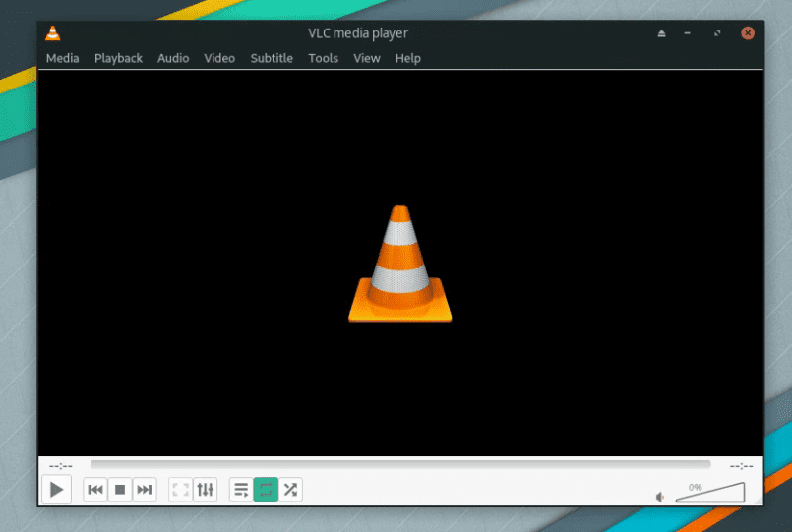Show extended settings equalizer sliders icon

[x=205, y=489]
